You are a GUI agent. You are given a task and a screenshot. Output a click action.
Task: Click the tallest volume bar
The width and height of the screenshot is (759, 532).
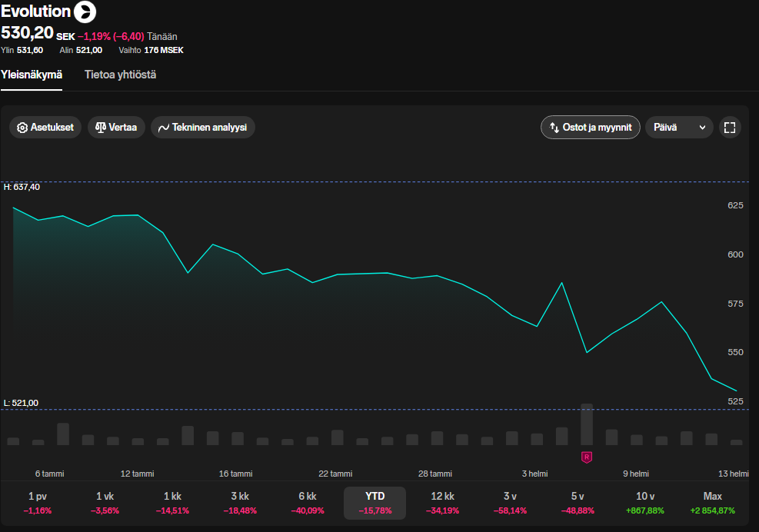click(x=587, y=424)
